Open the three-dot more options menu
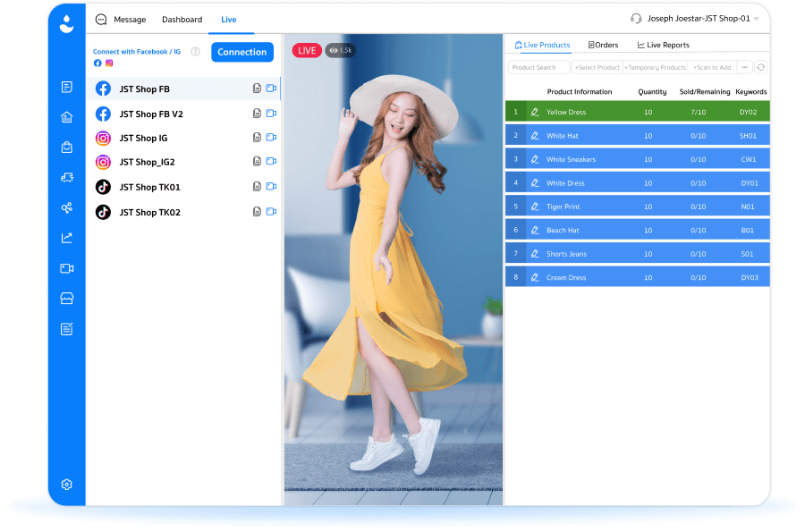Viewport: 805px width, 532px height. coord(744,67)
